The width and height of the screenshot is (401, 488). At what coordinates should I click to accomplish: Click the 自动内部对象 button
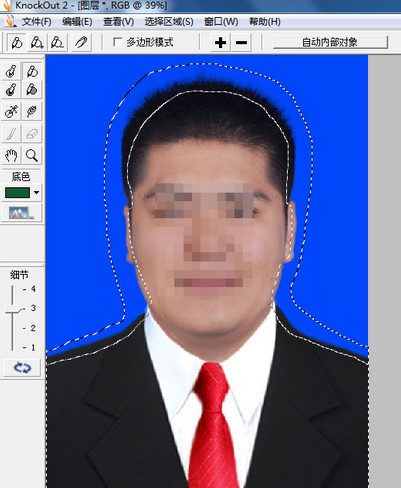(330, 42)
